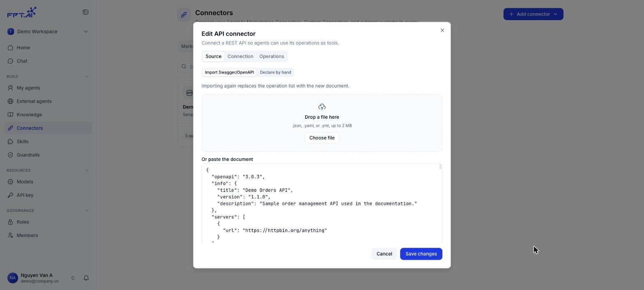Click the Guardrails shield icon
The width and height of the screenshot is (644, 290).
point(11,155)
